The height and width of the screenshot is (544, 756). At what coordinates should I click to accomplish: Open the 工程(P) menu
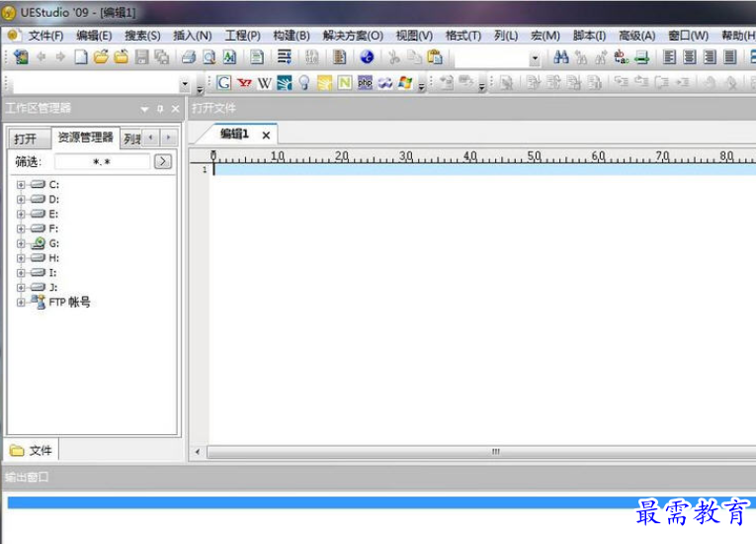242,36
